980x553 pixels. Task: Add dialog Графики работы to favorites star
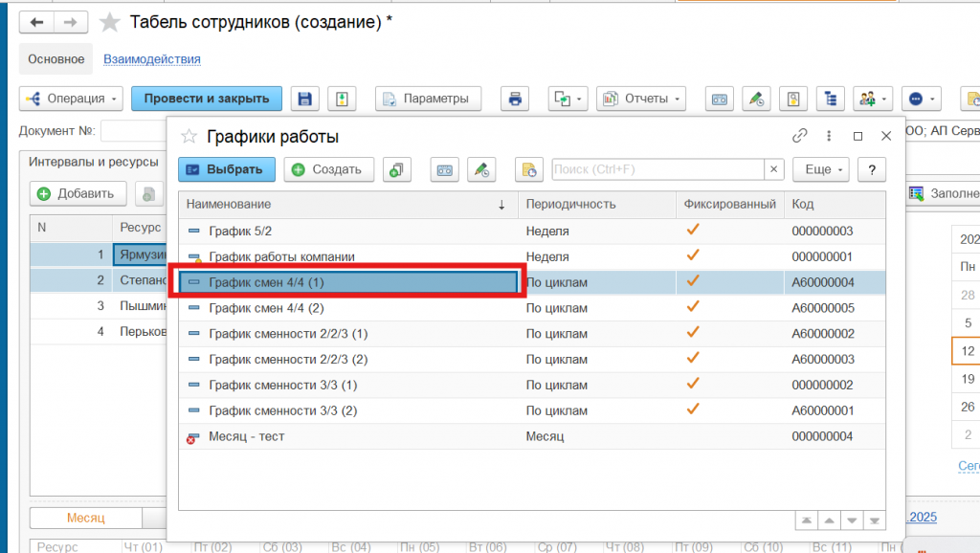(x=189, y=137)
